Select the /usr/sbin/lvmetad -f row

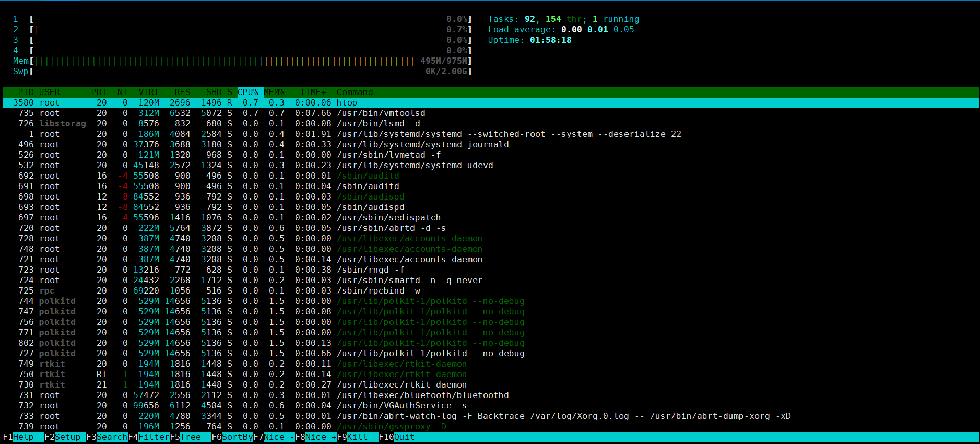(491, 155)
